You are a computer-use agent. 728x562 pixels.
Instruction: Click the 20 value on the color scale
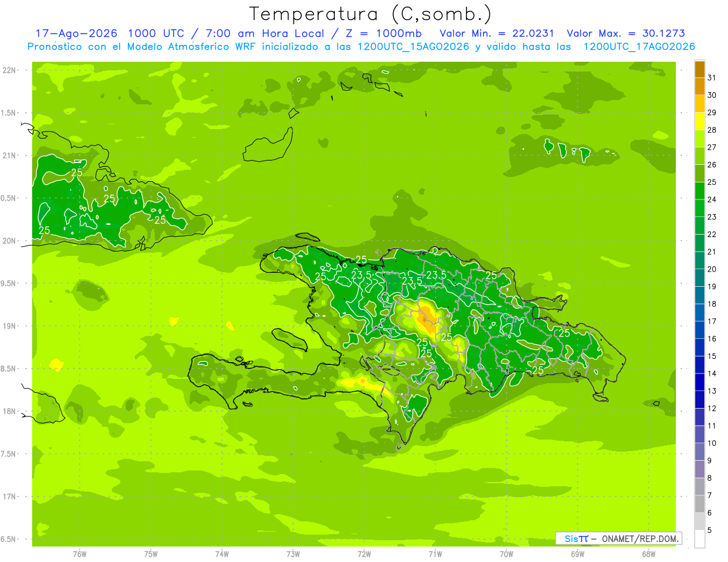click(712, 269)
